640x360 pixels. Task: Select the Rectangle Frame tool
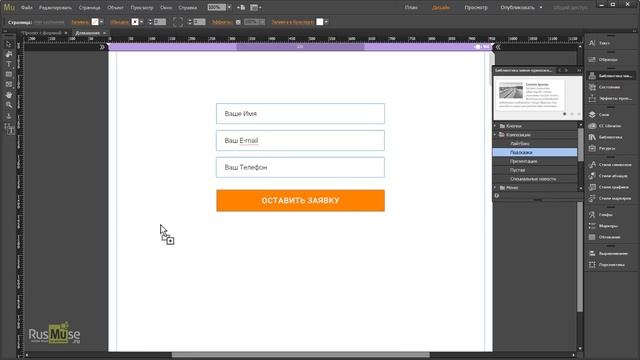[x=9, y=84]
